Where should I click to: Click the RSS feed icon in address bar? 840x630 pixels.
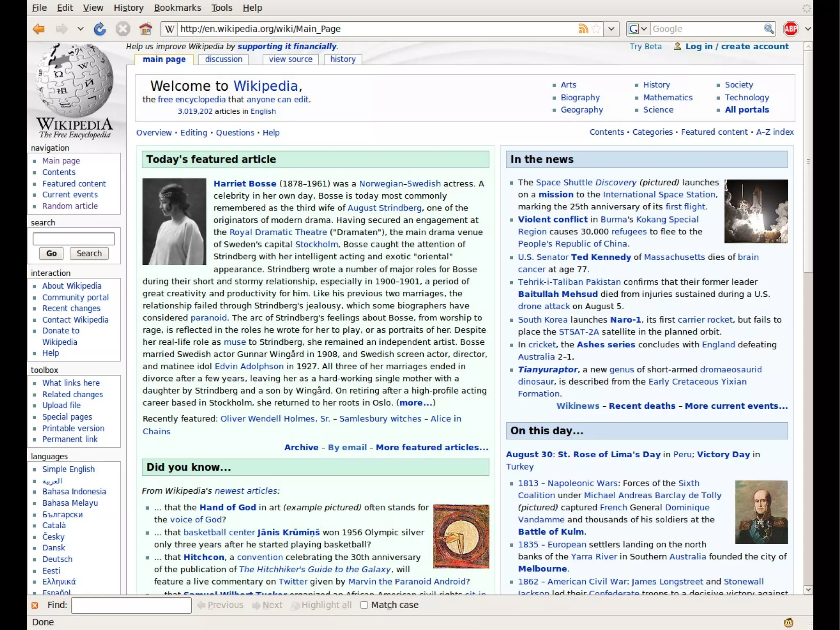pos(582,29)
